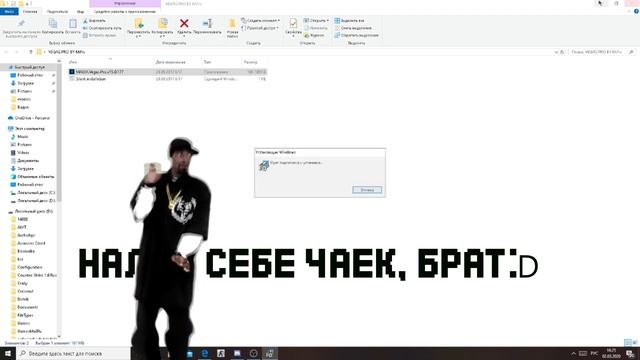Click Выделить все (Select all)

click(349, 20)
